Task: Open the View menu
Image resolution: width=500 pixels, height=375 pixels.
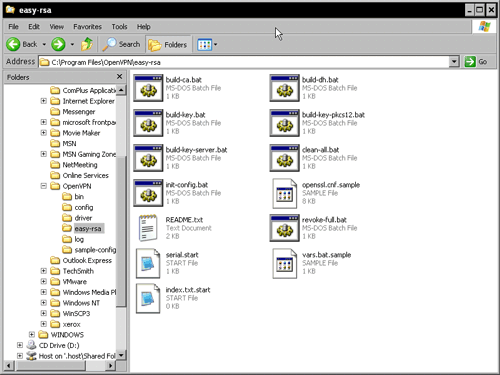Action: point(56,27)
